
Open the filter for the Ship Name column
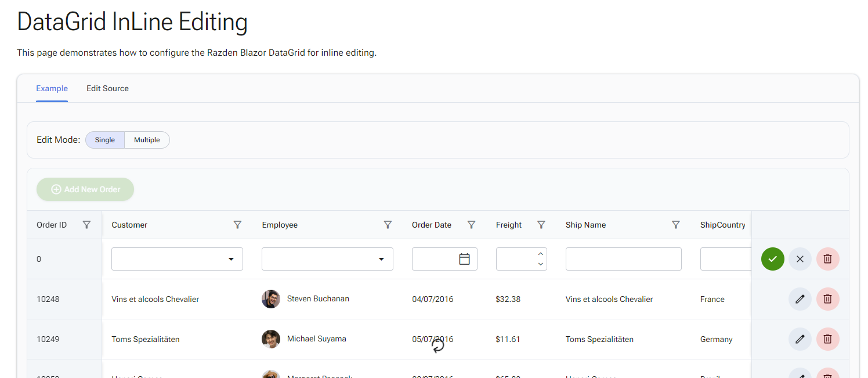[675, 225]
